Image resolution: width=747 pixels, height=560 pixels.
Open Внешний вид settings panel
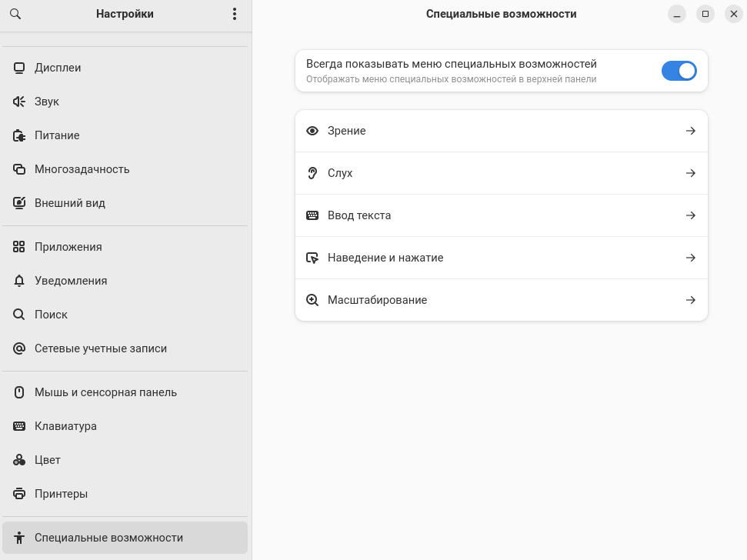70,203
